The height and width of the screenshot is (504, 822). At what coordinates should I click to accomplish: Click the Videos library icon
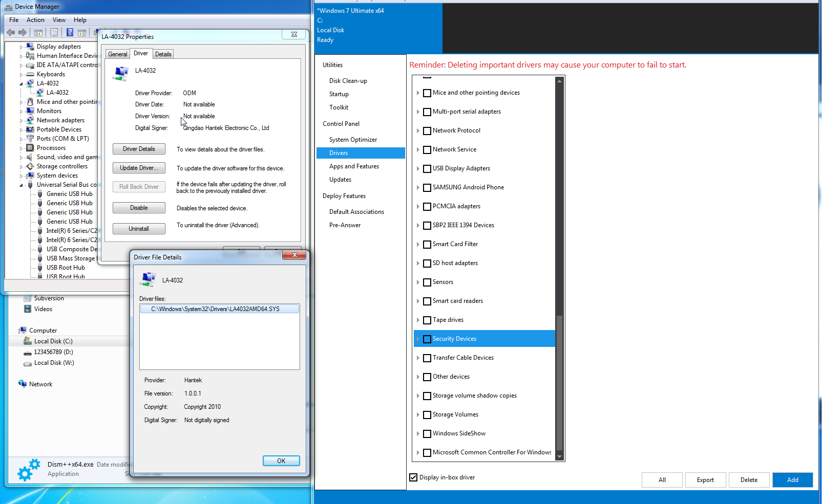(28, 309)
